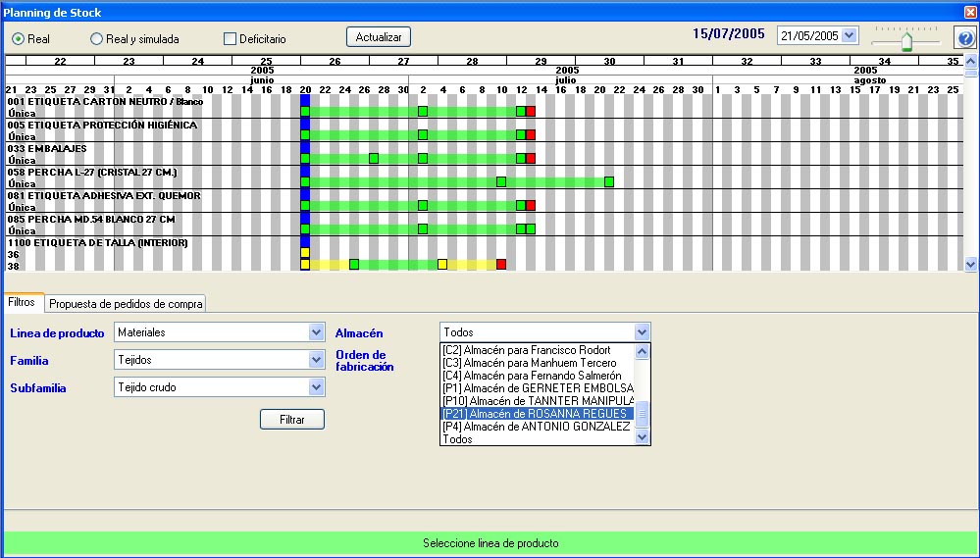The height and width of the screenshot is (558, 980).
Task: Switch to Propuesta de pedidos de compra tab
Action: click(x=127, y=304)
